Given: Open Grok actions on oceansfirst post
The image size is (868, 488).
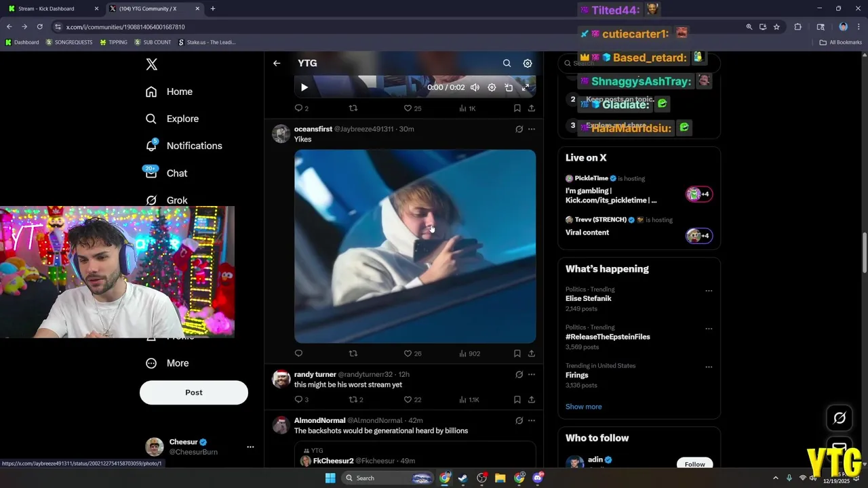Looking at the screenshot, I should click(x=519, y=129).
